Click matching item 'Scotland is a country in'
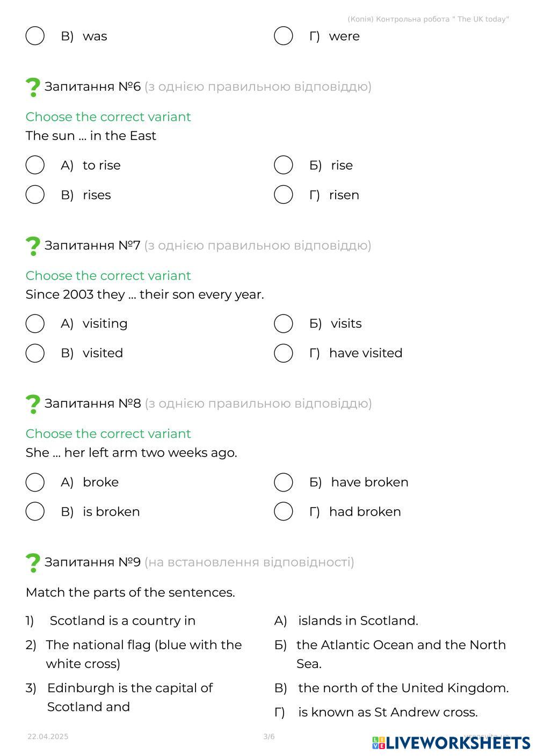Screen dimensions: 537x756 point(122,621)
